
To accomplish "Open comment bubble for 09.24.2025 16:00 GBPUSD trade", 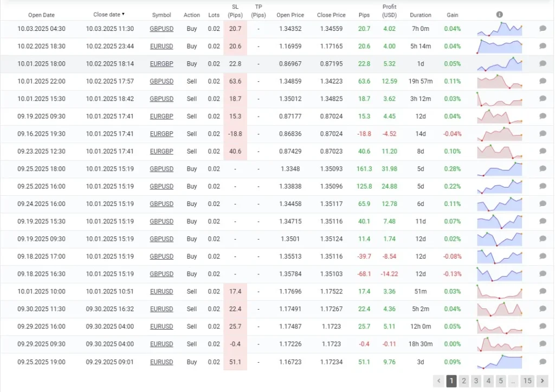I will pyautogui.click(x=543, y=204).
